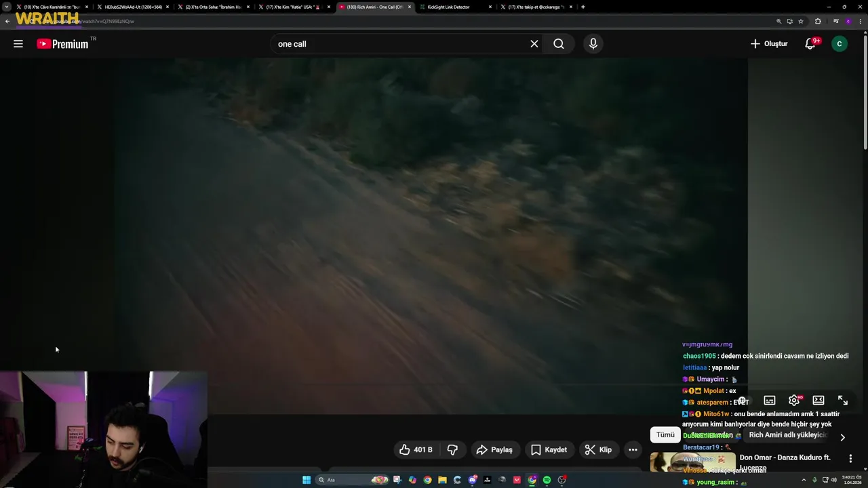
Task: Open Spotify from the taskbar
Action: [x=547, y=480]
